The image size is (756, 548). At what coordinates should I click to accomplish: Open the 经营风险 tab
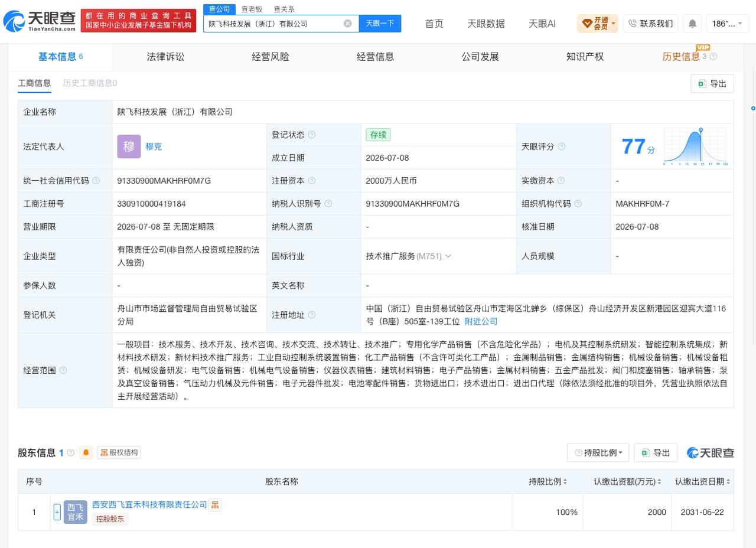pyautogui.click(x=271, y=57)
